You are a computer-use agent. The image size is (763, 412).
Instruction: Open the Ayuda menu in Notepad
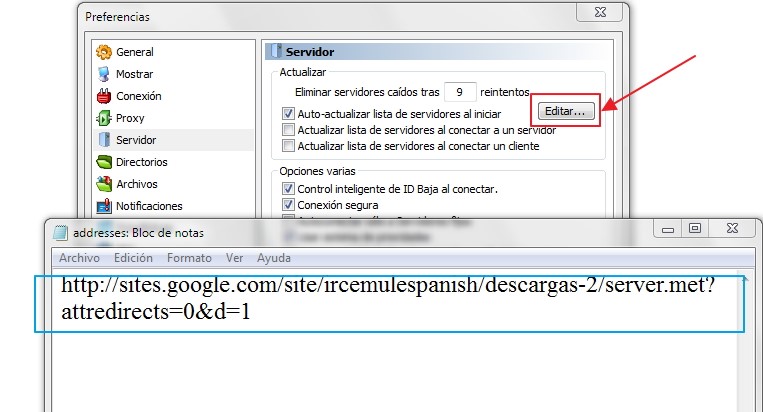pyautogui.click(x=273, y=258)
